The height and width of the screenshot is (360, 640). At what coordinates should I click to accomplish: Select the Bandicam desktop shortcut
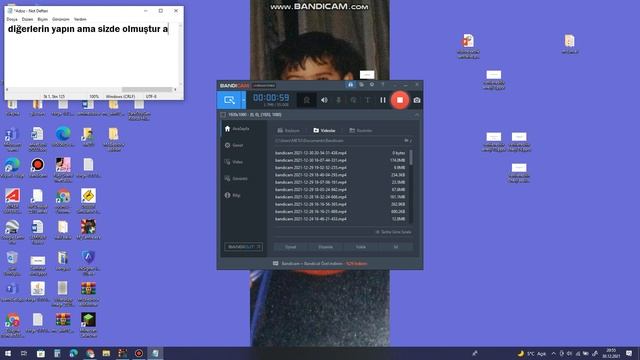click(38, 168)
